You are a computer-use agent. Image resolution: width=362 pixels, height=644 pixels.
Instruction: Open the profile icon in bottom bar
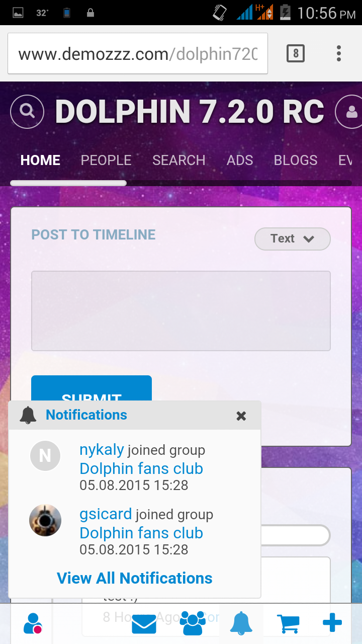tap(33, 624)
